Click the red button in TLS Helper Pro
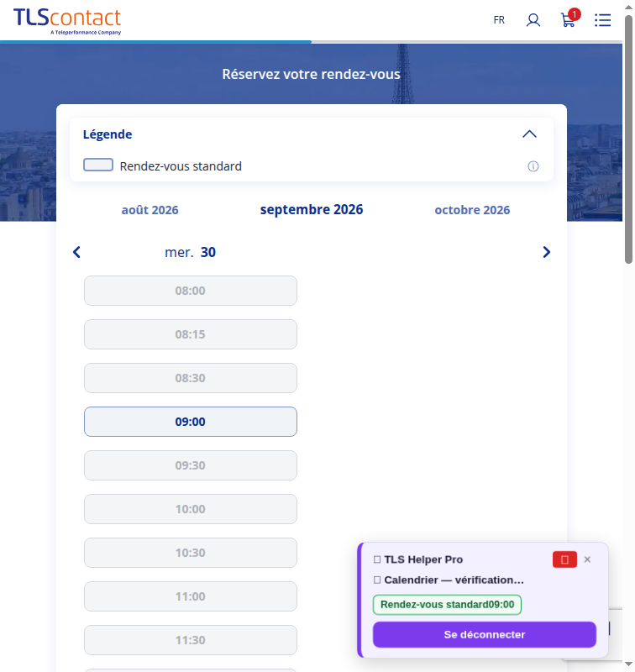This screenshot has height=672, width=635. (x=564, y=559)
